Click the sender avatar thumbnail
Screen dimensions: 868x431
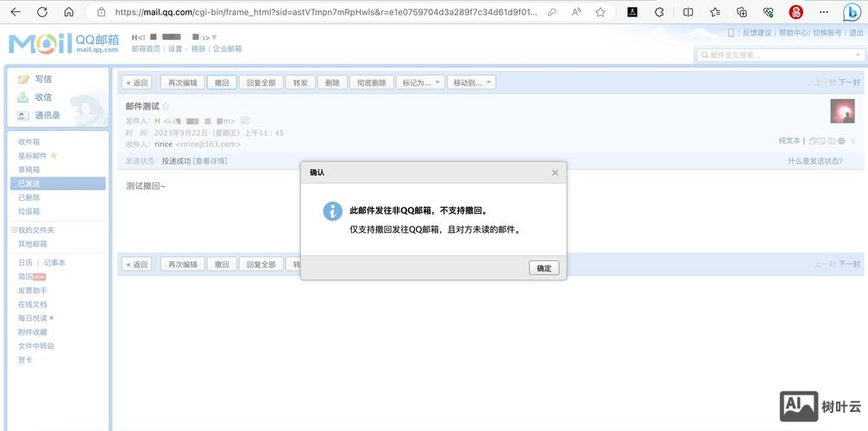pyautogui.click(x=842, y=111)
